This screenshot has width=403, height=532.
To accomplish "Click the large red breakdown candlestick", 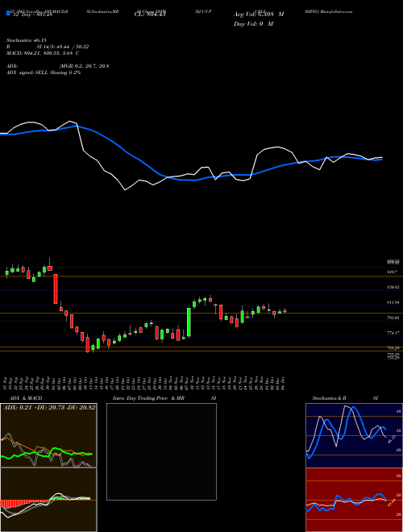I will (55, 289).
